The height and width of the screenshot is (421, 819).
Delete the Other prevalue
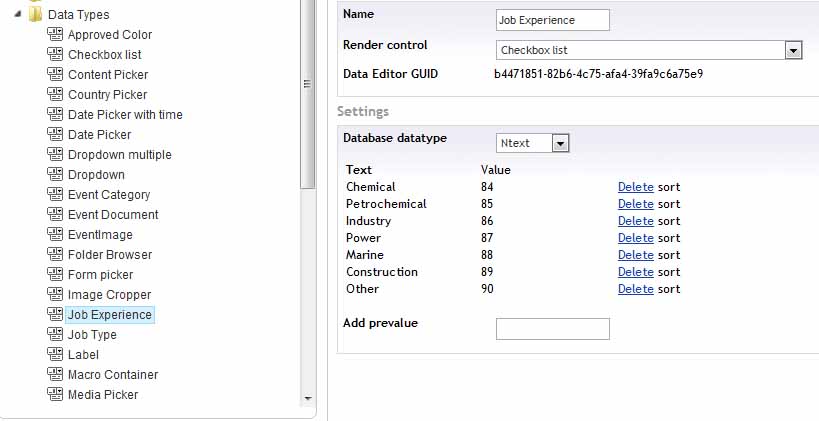tap(635, 289)
